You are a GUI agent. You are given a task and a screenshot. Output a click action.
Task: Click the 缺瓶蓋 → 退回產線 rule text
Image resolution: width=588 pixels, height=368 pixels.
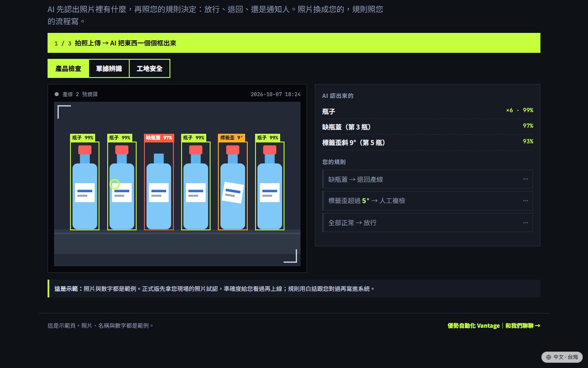[355, 179]
